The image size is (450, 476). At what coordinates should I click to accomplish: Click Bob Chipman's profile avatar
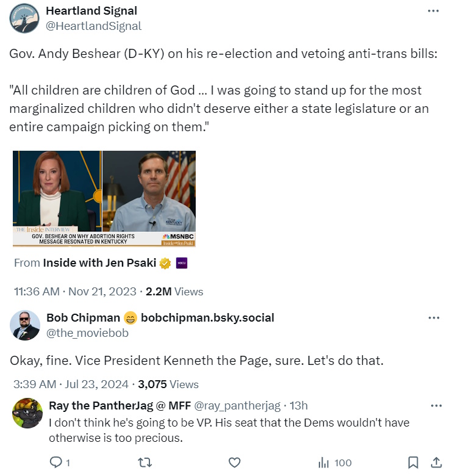coord(24,325)
